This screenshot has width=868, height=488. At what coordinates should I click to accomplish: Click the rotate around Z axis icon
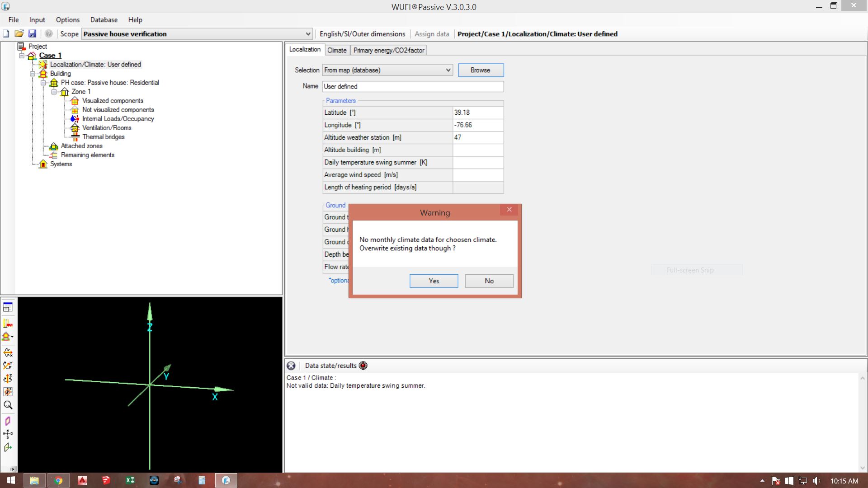click(x=8, y=379)
